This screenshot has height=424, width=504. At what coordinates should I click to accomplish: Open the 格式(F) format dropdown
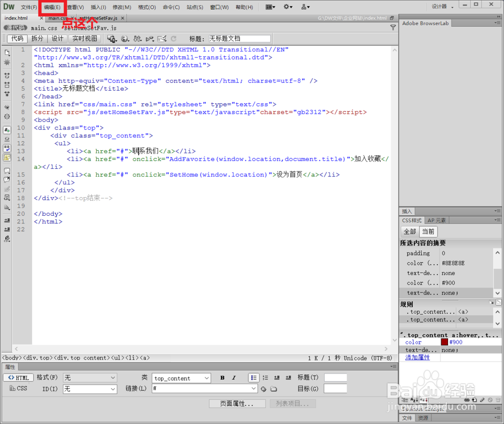pyautogui.click(x=90, y=378)
